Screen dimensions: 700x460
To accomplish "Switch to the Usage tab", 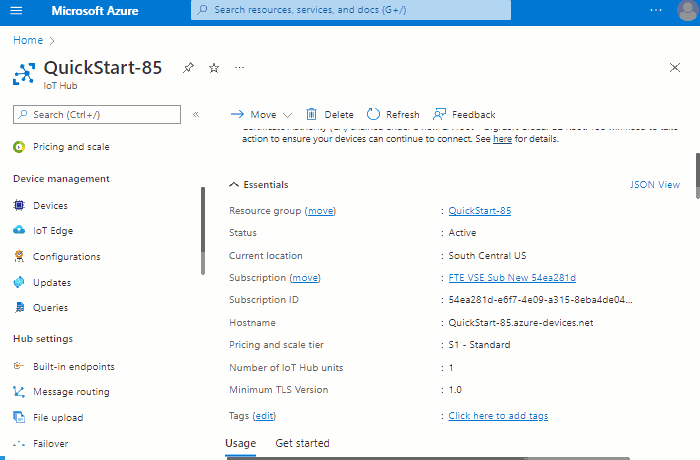I will [241, 443].
